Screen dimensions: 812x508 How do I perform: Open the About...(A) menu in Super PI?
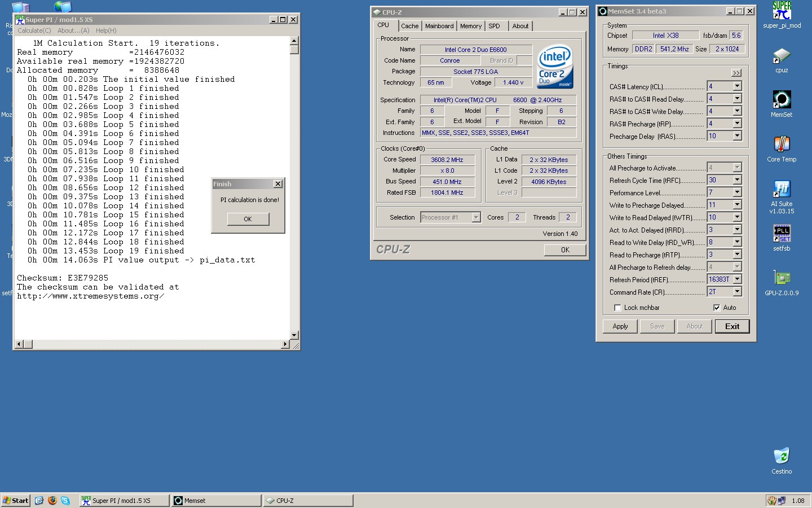pyautogui.click(x=73, y=30)
